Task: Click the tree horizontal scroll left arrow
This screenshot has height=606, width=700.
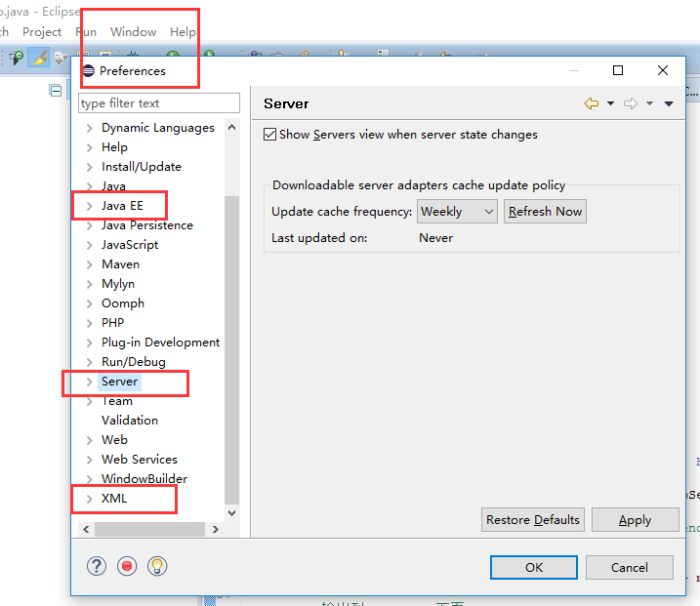Action: [86, 530]
